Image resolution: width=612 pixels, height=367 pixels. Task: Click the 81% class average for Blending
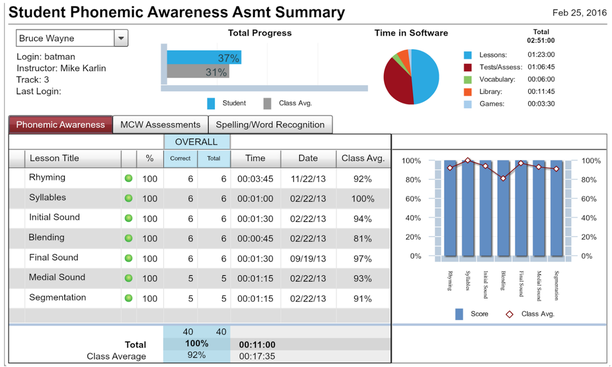[363, 239]
